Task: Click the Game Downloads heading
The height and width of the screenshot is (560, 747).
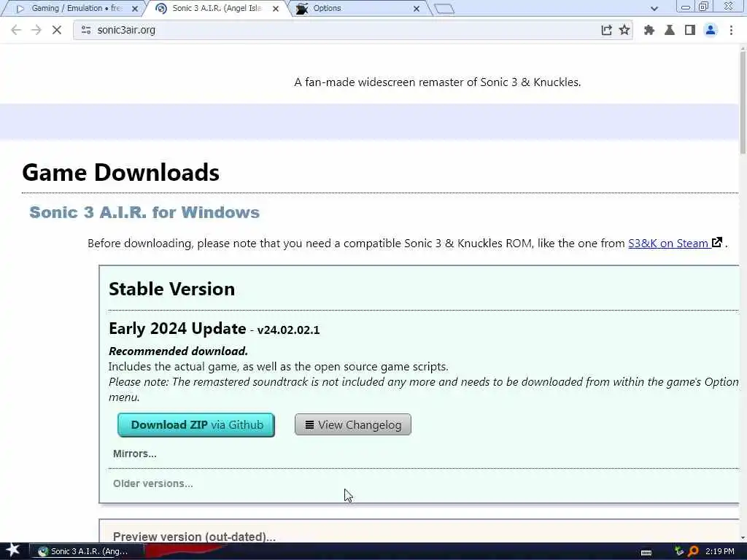Action: (x=120, y=172)
